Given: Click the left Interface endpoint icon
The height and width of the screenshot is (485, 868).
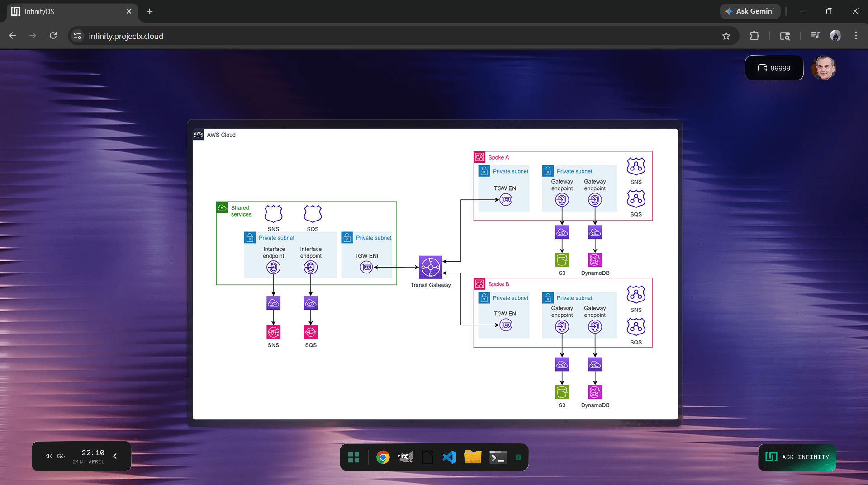Looking at the screenshot, I should click(x=273, y=268).
